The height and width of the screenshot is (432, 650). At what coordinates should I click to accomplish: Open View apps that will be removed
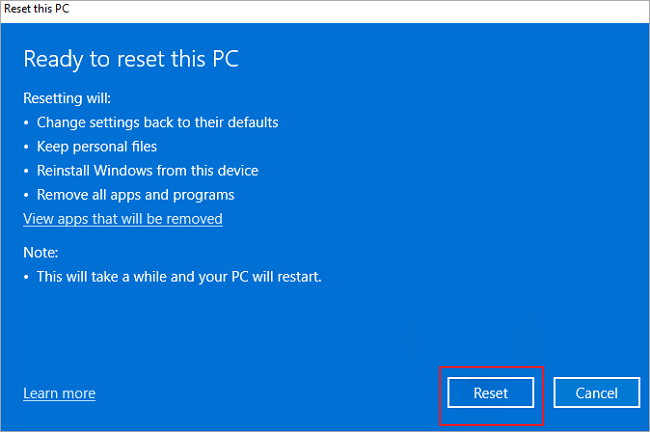pos(122,218)
